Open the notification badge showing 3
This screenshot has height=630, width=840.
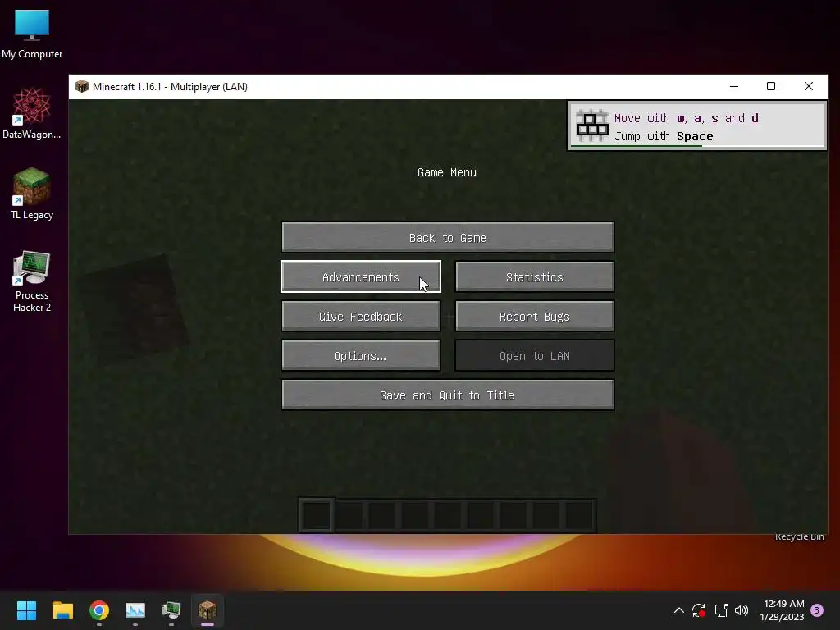tap(817, 610)
